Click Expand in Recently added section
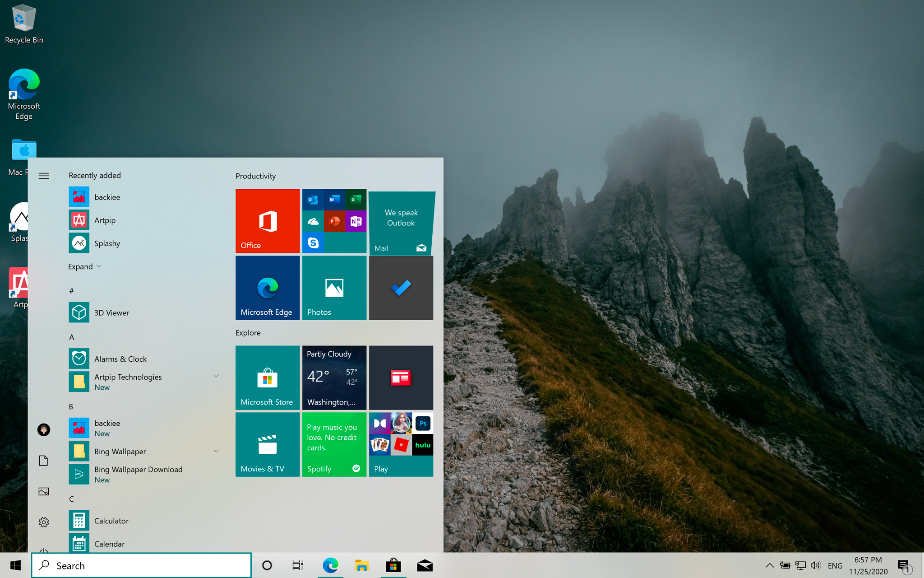Viewport: 924px width, 578px height. pyautogui.click(x=84, y=266)
